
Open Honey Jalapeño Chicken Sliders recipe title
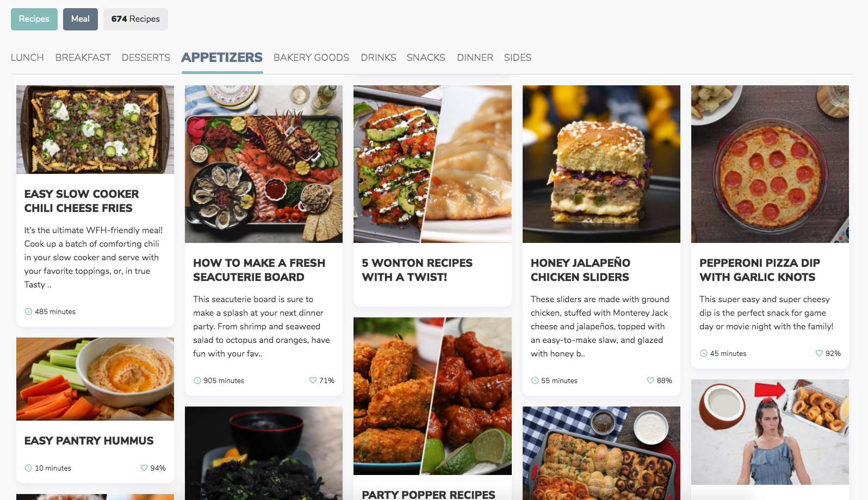(x=580, y=270)
